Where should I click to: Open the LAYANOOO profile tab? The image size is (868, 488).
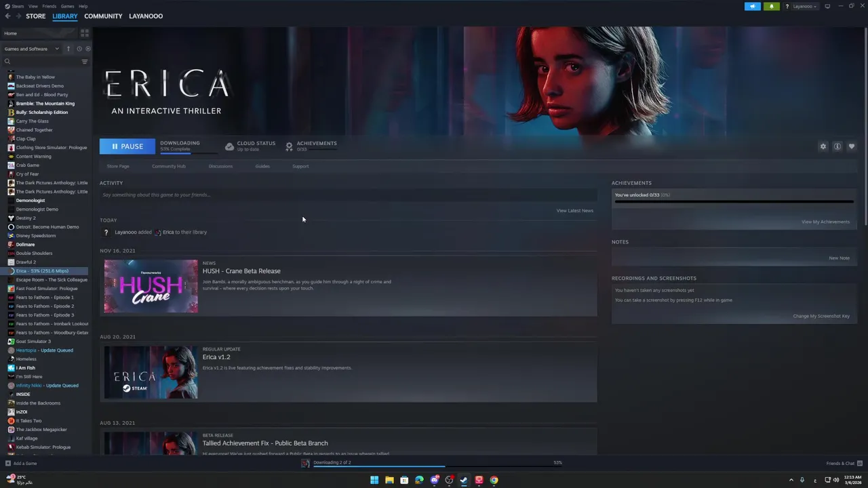click(x=146, y=16)
